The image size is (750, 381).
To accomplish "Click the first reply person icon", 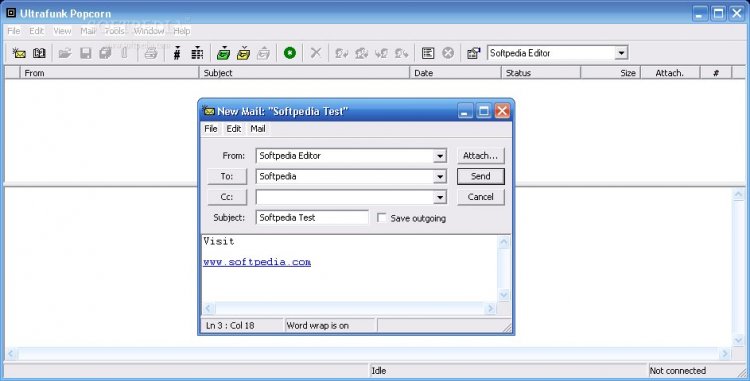I will pyautogui.click(x=341, y=53).
